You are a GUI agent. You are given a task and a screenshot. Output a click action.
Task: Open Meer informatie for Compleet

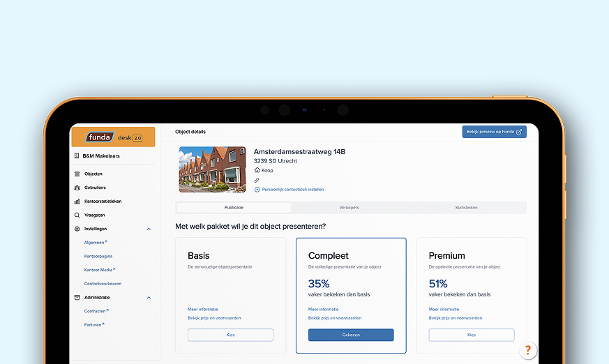[x=323, y=310]
